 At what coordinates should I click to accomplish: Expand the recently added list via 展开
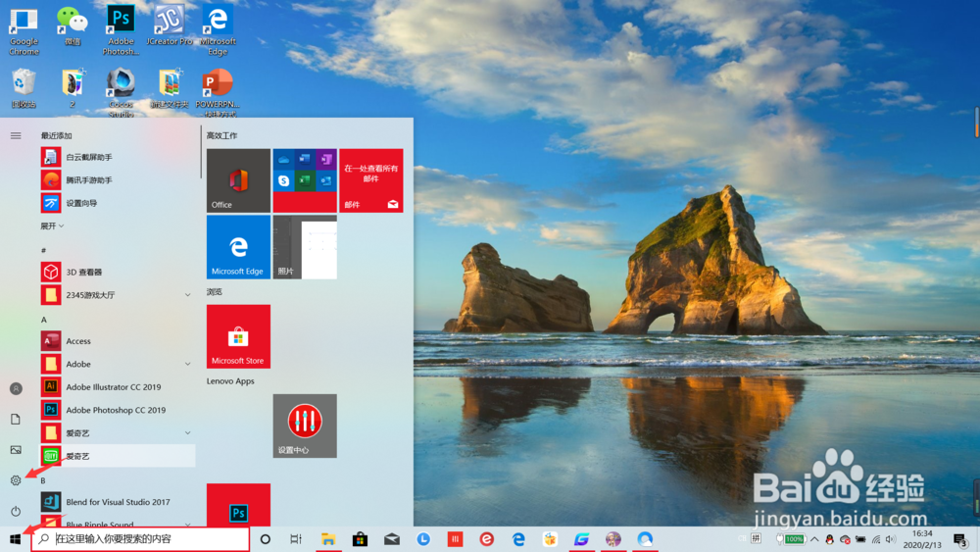[52, 226]
